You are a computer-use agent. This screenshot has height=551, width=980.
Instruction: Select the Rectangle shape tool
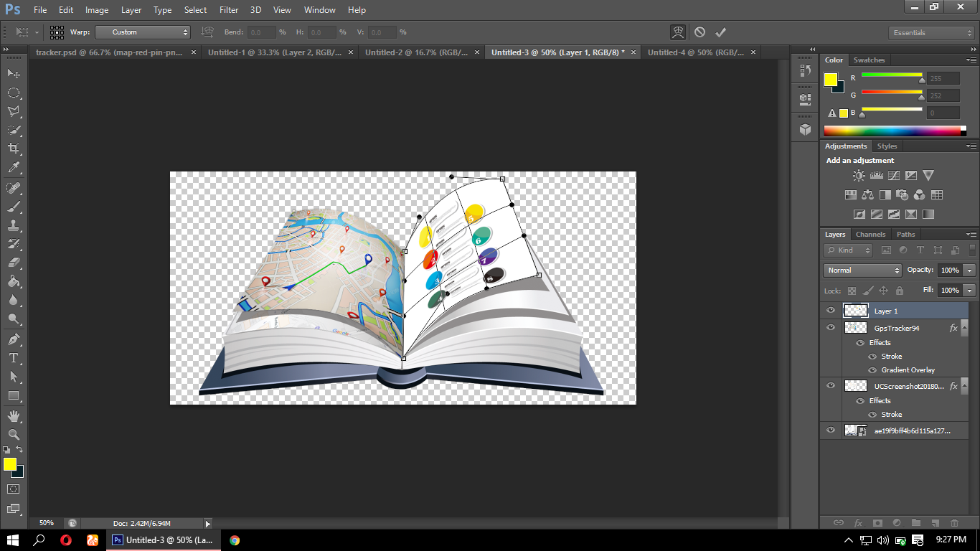click(x=14, y=395)
